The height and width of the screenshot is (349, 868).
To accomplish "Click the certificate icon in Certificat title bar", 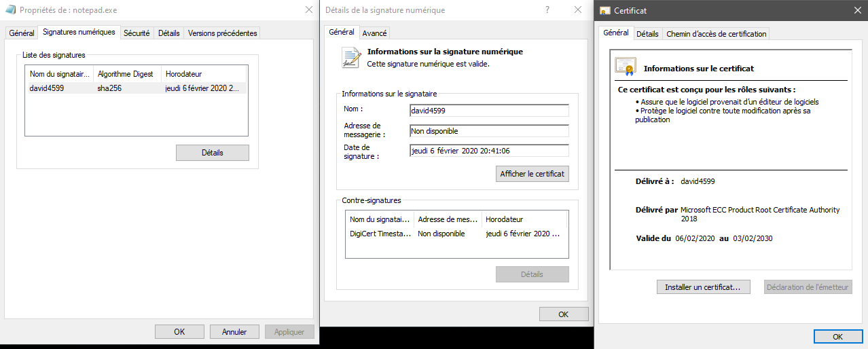I will (604, 11).
